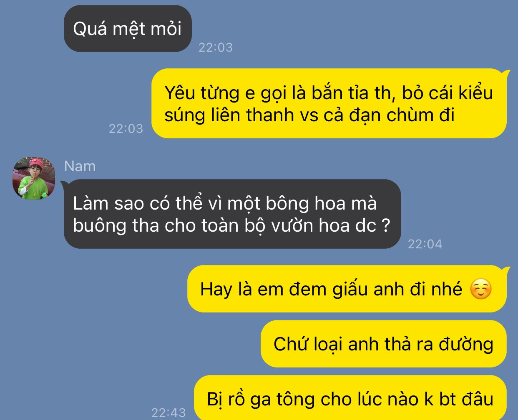Click the 22:43 timestamp
Screen dimensions: 518x420
[x=168, y=413]
